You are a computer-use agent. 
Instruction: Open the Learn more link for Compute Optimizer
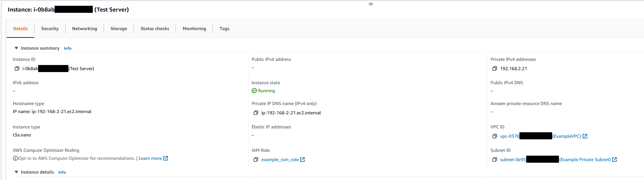150,158
